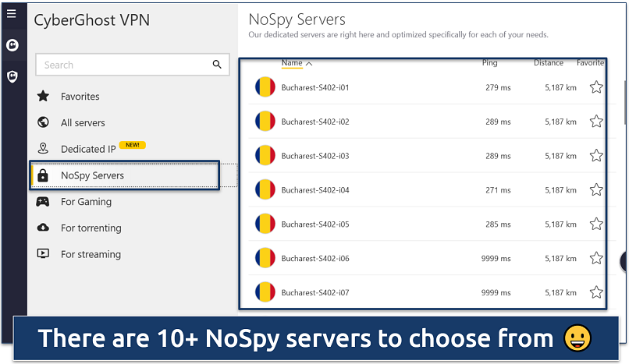Viewport: 629px width, 364px height.
Task: Click the search magnifier icon
Action: pos(217,64)
